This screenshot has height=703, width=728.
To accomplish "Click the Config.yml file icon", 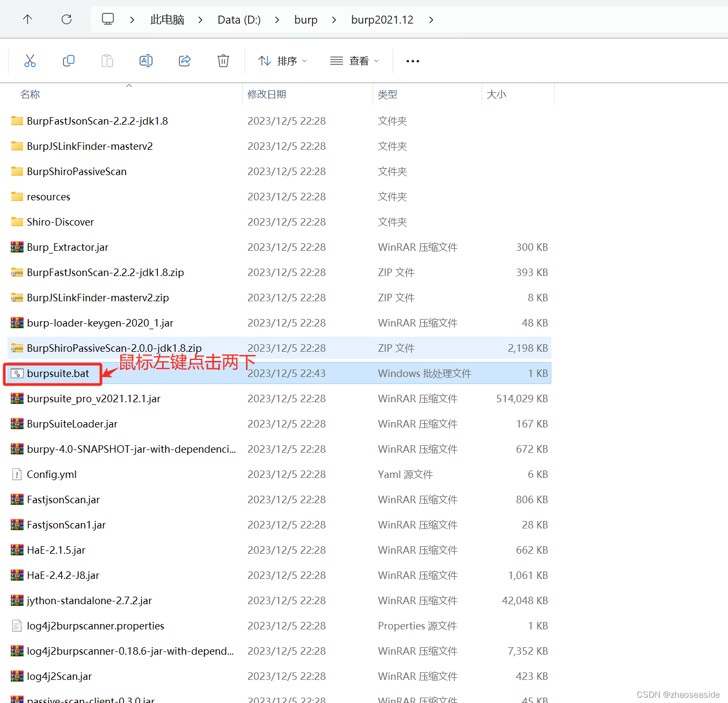I will [17, 474].
